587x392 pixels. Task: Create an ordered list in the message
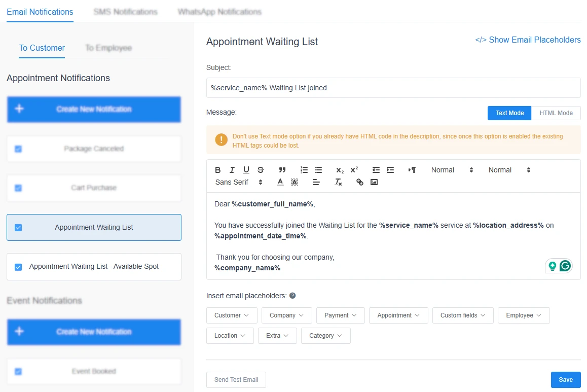pos(303,170)
